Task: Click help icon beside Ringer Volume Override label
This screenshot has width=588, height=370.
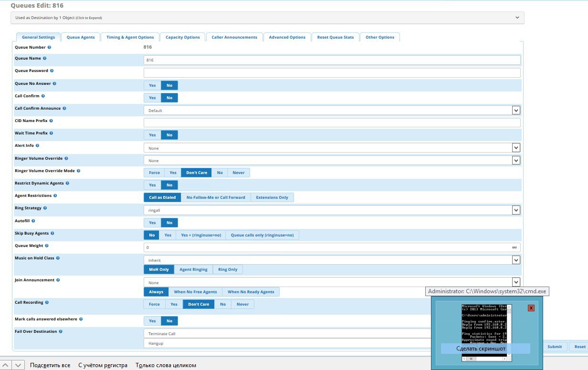Action: coord(66,158)
